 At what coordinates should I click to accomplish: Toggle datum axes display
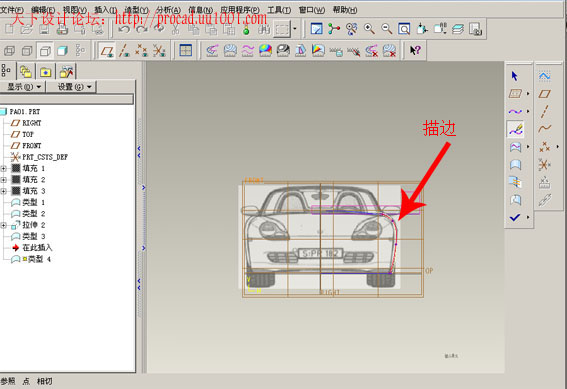[x=124, y=51]
